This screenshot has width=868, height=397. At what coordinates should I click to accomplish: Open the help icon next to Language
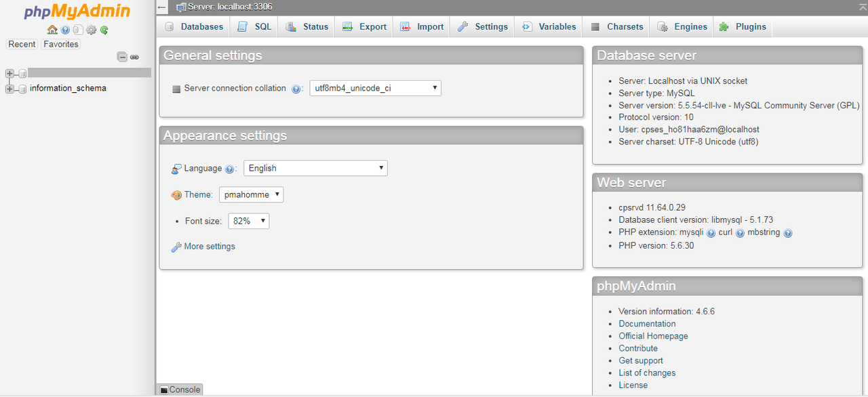coord(230,169)
